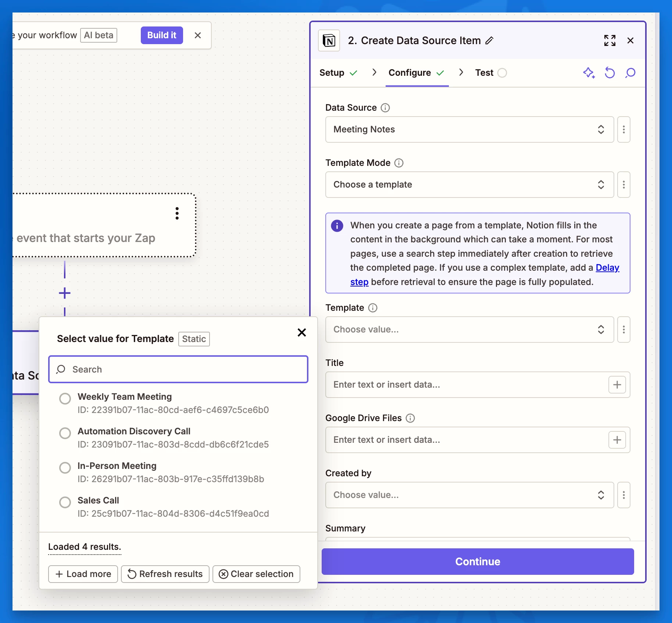The image size is (672, 623).
Task: Select Sales Call template radio
Action: pos(65,502)
